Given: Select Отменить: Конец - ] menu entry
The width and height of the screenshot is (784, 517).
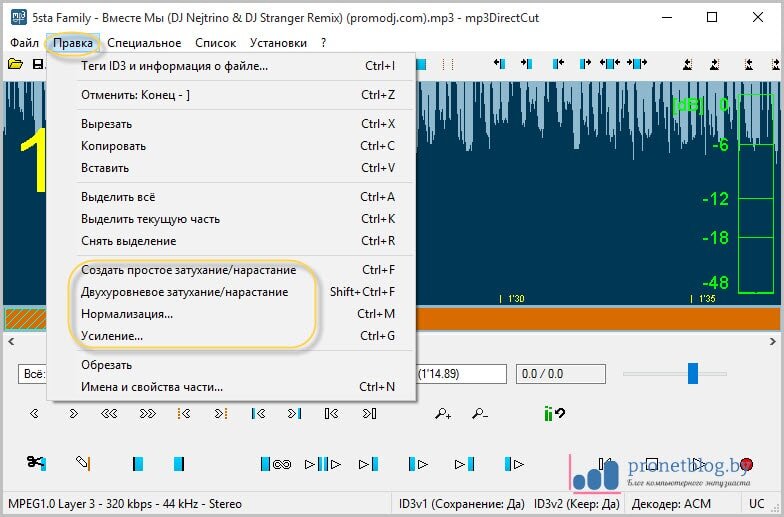Looking at the screenshot, I should [231, 94].
